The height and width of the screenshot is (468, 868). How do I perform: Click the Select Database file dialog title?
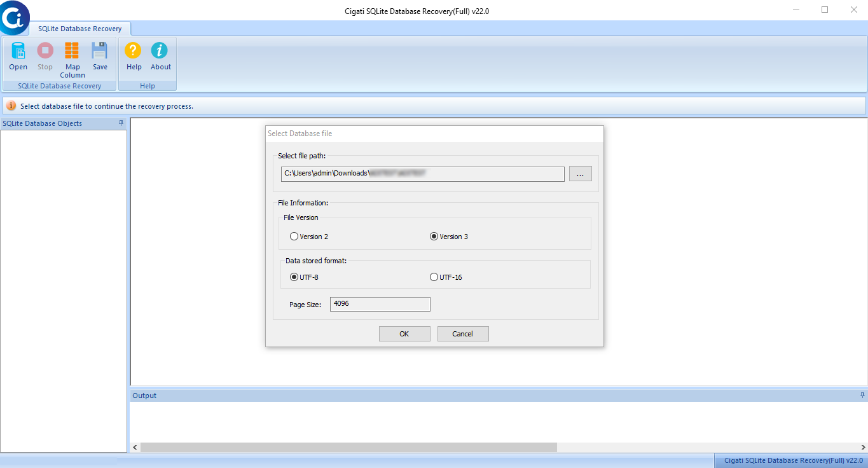point(300,134)
